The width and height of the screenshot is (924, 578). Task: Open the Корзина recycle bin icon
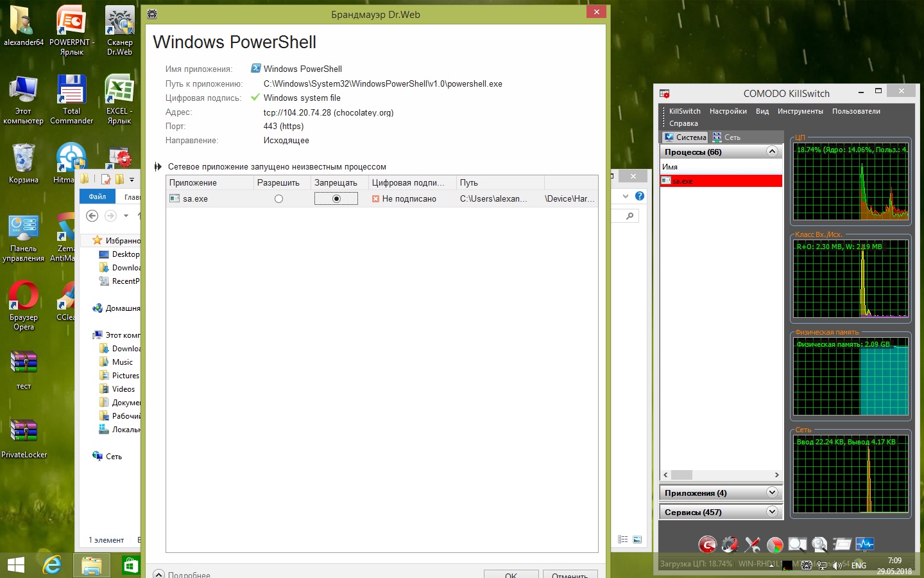pyautogui.click(x=24, y=163)
